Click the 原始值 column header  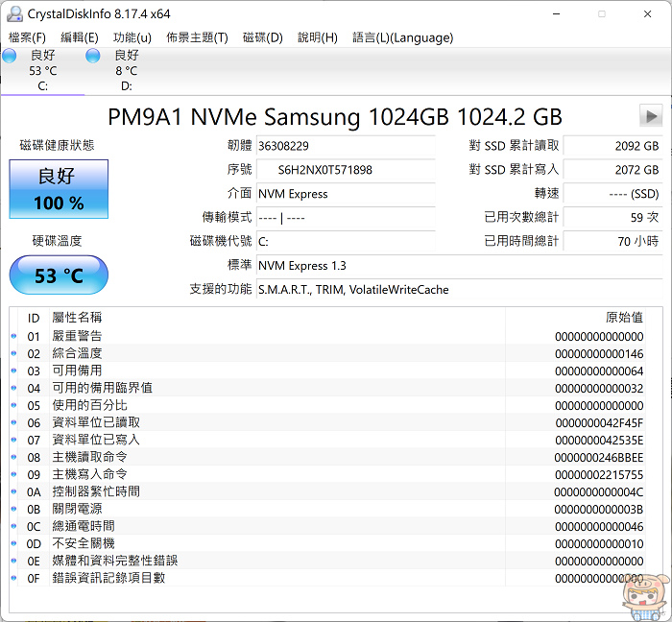coord(623,318)
